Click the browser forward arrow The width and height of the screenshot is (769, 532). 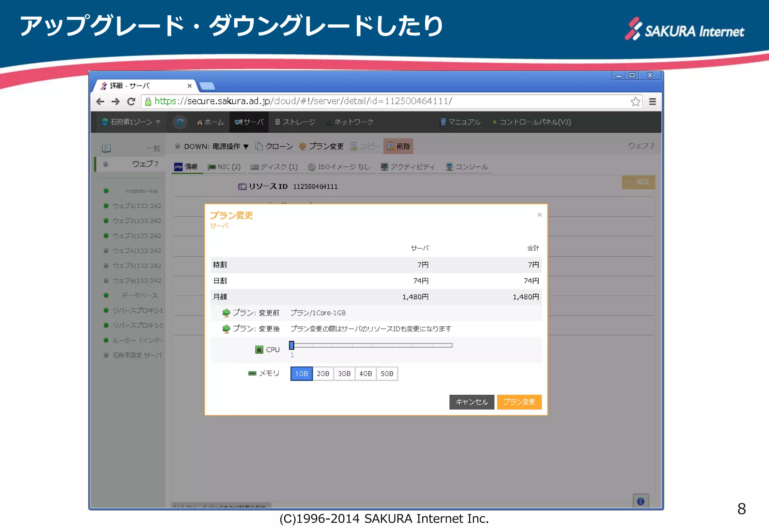116,101
